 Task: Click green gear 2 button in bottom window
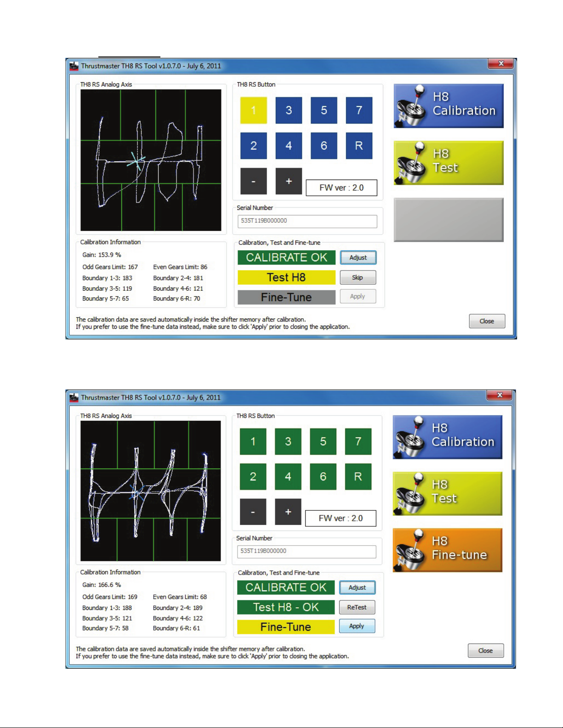pyautogui.click(x=253, y=477)
